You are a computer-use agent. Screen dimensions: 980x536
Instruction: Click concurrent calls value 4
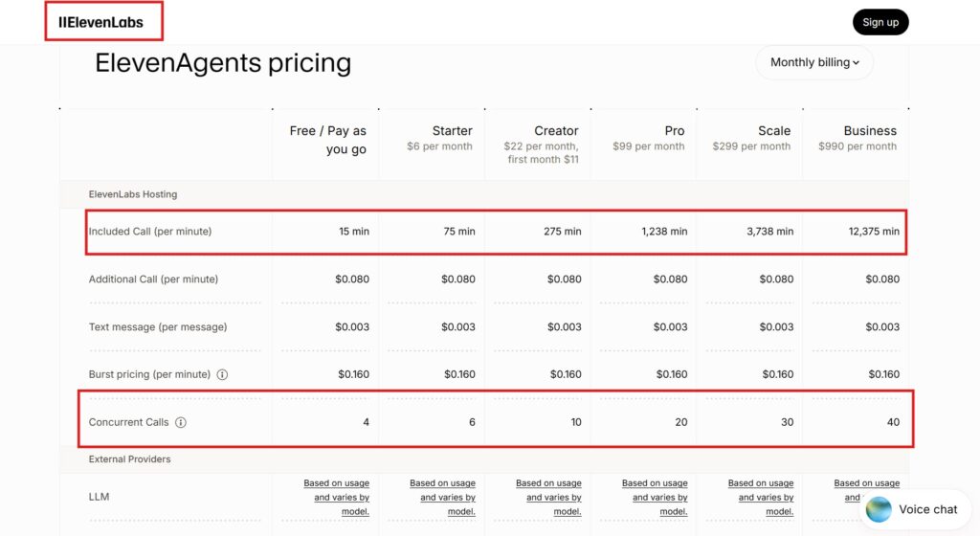[367, 422]
